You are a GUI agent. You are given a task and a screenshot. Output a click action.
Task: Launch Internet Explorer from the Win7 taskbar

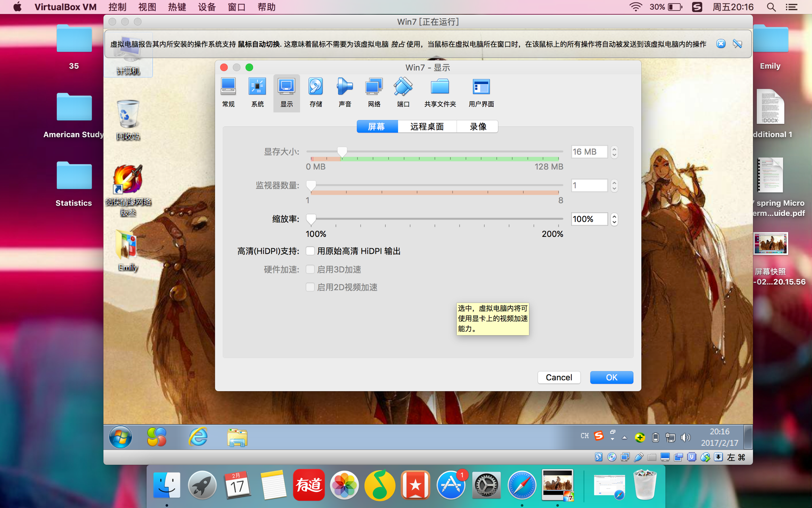[x=198, y=437]
